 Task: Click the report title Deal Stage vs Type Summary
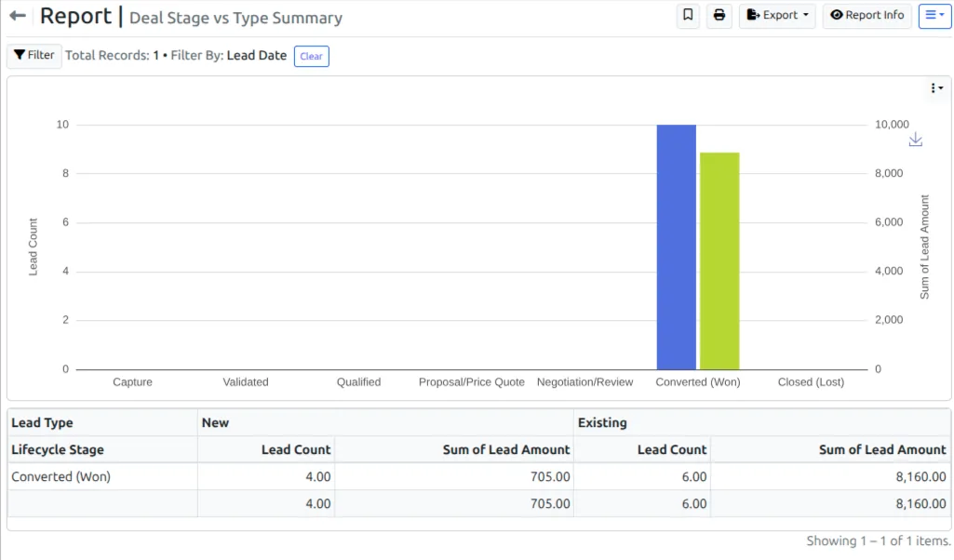(236, 19)
